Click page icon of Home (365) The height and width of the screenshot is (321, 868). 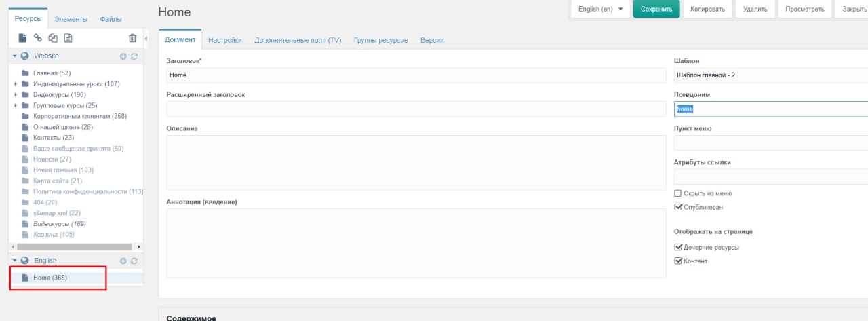coord(25,278)
